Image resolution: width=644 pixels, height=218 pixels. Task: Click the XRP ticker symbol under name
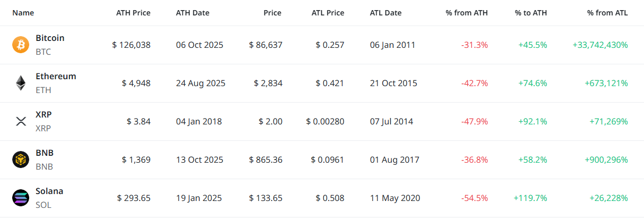tap(44, 128)
